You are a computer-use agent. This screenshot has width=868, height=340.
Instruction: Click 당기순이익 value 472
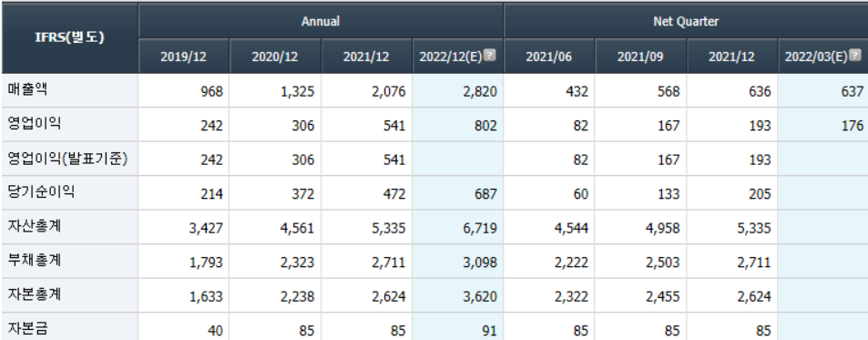394,194
